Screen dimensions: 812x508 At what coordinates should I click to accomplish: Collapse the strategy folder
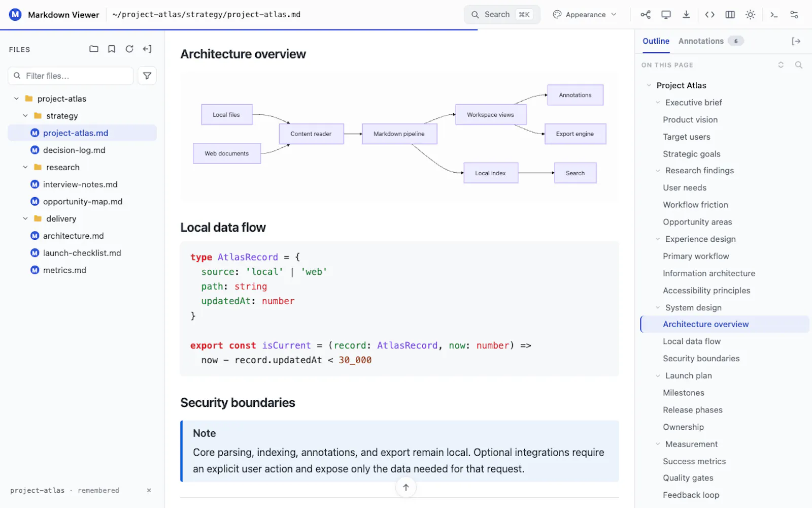pyautogui.click(x=25, y=116)
